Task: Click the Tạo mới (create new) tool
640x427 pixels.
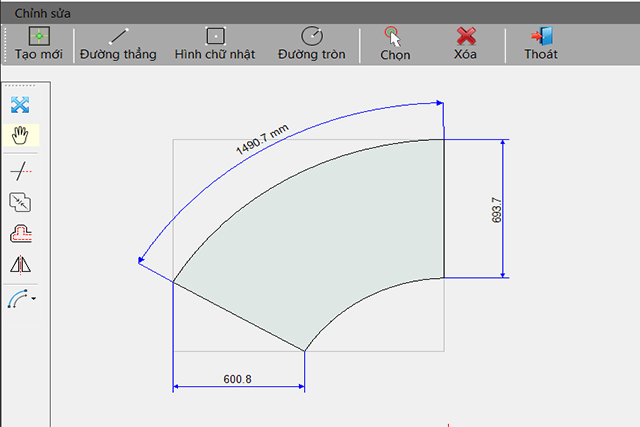Action: click(39, 44)
